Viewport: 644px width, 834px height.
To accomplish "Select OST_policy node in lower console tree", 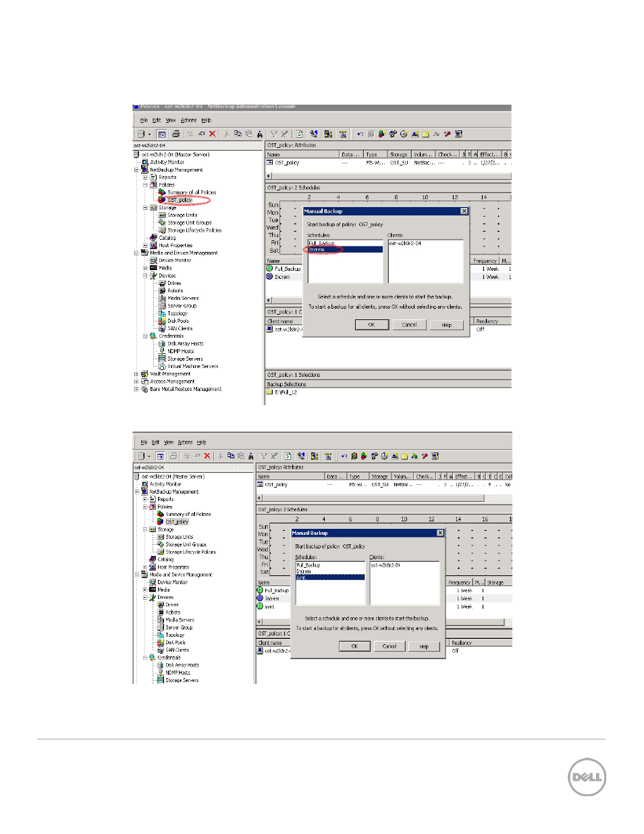I will coord(177,522).
